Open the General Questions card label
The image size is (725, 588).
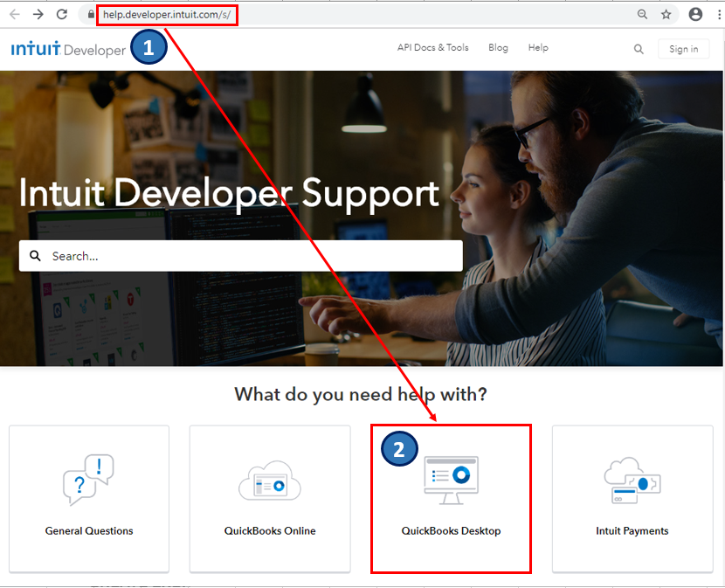tap(89, 530)
